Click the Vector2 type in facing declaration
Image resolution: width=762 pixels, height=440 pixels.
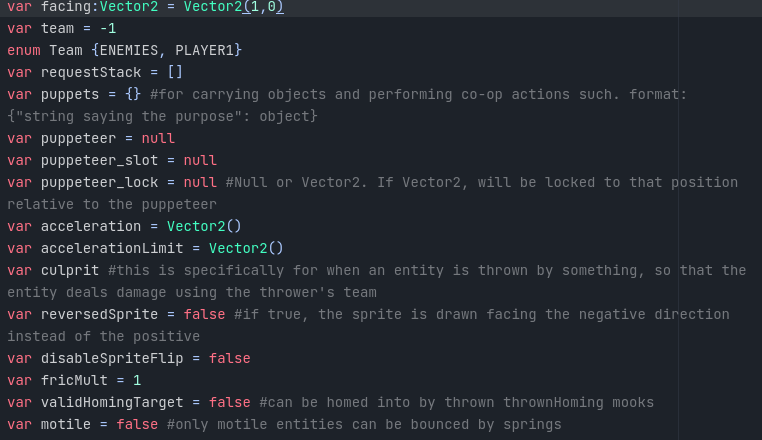(129, 7)
